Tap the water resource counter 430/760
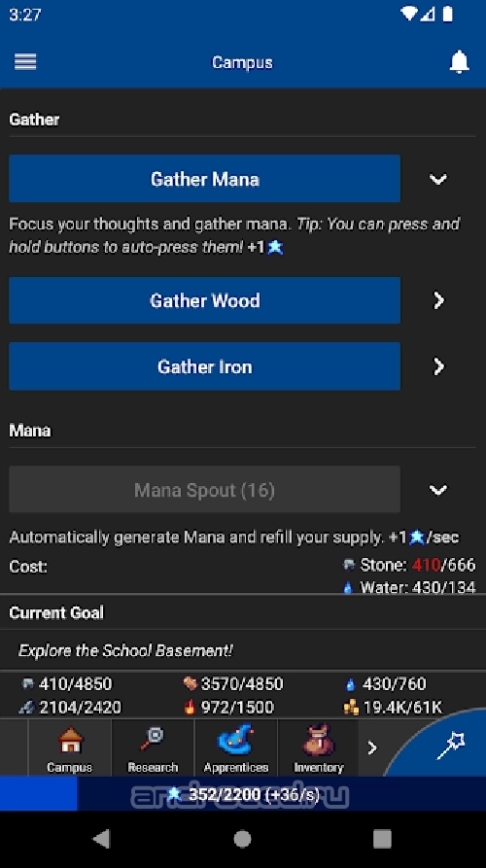486x868 pixels. pos(386,683)
